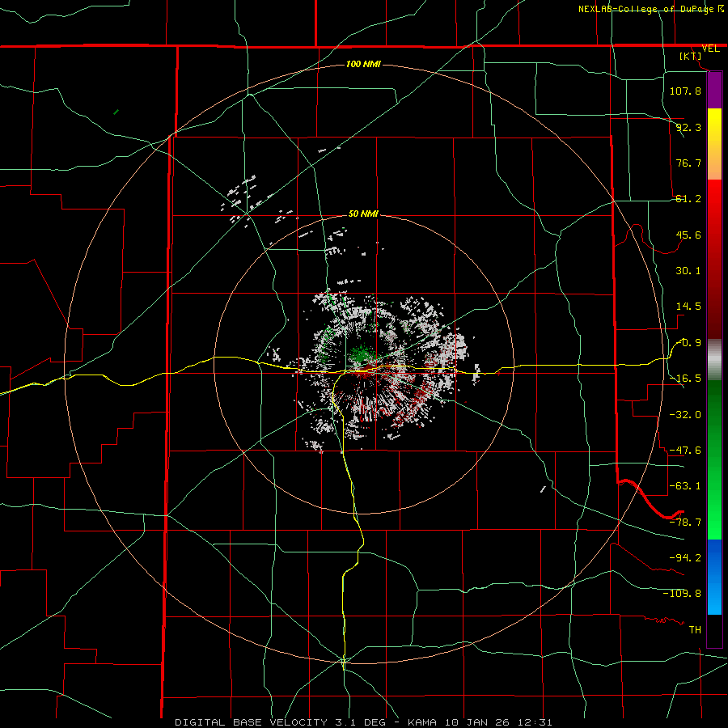Click the VEL legend title

coord(710,49)
